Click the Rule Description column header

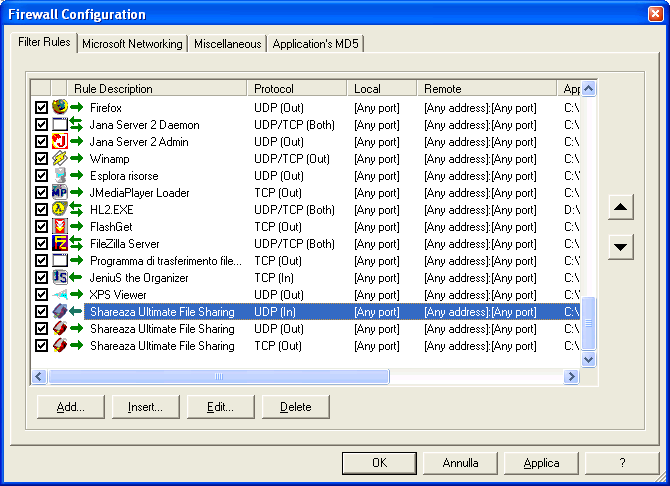click(x=157, y=88)
